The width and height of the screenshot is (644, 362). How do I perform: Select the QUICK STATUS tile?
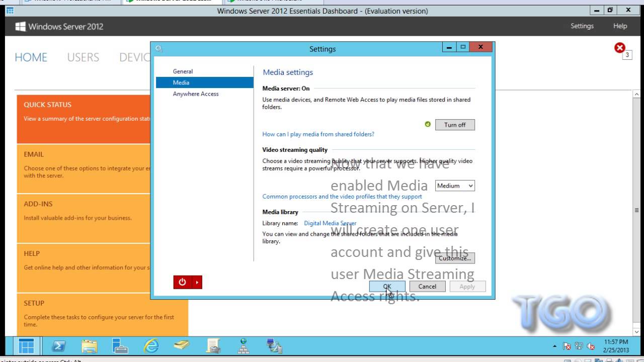click(x=84, y=119)
